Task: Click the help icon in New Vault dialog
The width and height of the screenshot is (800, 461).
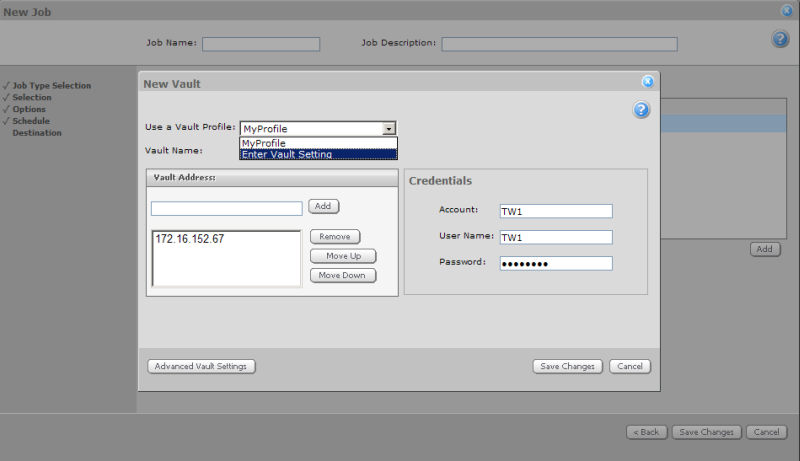Action: tap(642, 110)
